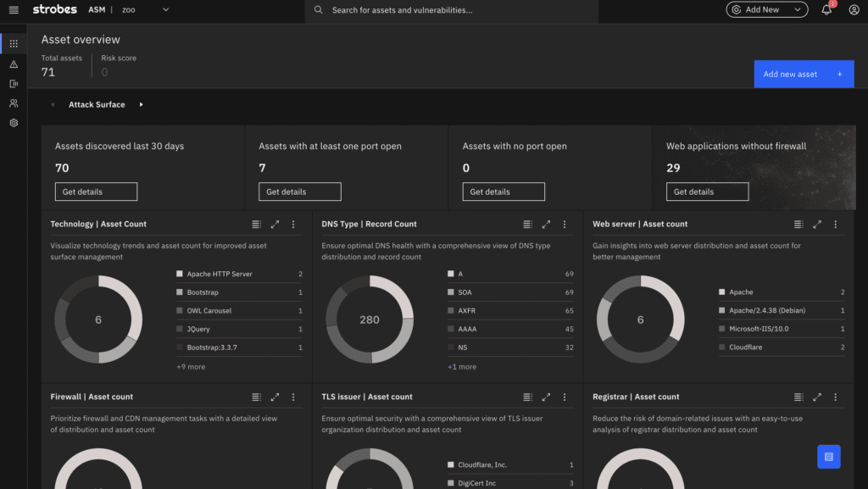Open kebab menu on Web server widget
868x489 pixels.
point(835,225)
